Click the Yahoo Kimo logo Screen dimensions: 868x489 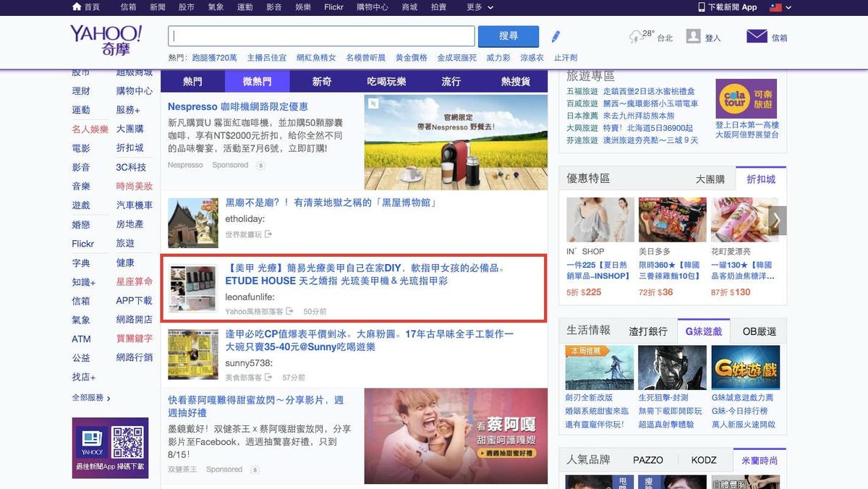click(106, 40)
